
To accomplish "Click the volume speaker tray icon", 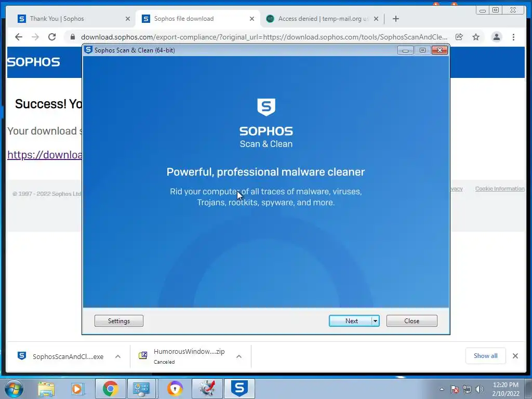I will [x=480, y=389].
